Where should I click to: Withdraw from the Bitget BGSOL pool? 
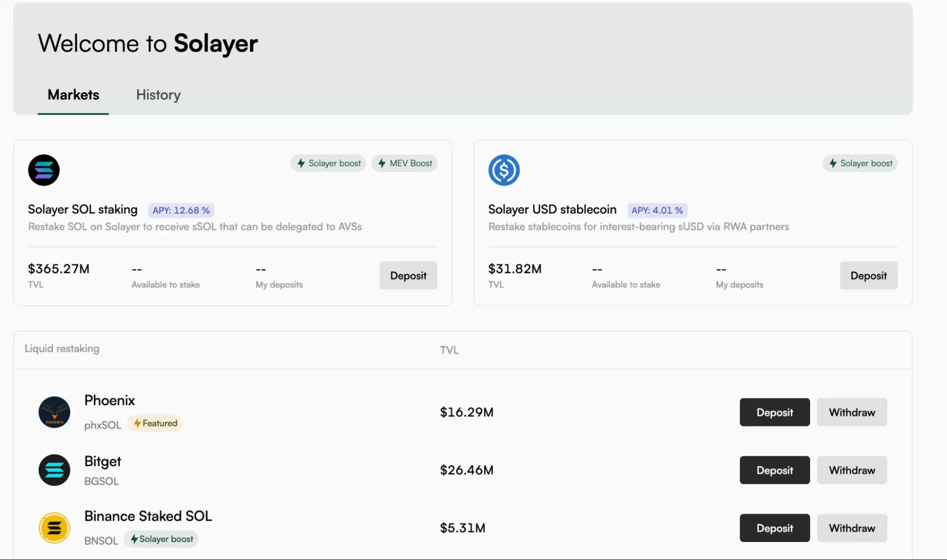point(852,470)
